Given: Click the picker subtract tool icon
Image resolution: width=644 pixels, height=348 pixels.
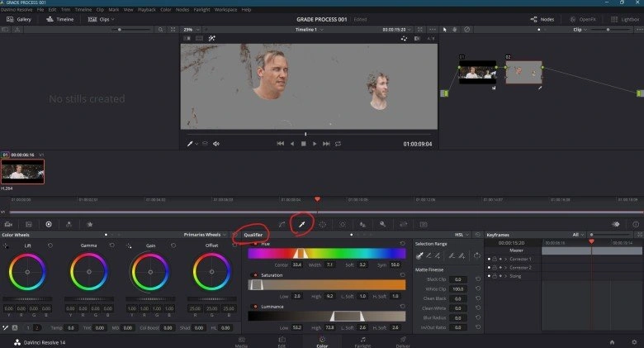Looking at the screenshot, I should tap(429, 256).
